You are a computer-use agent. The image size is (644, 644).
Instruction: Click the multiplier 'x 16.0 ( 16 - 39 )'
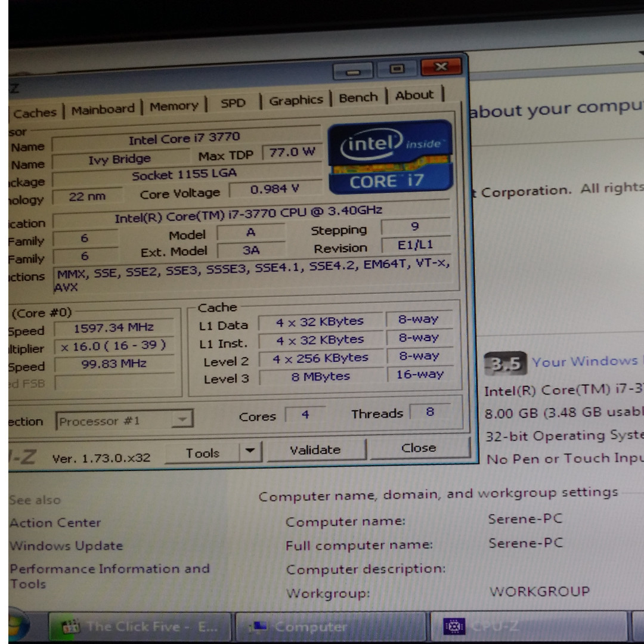pyautogui.click(x=114, y=345)
